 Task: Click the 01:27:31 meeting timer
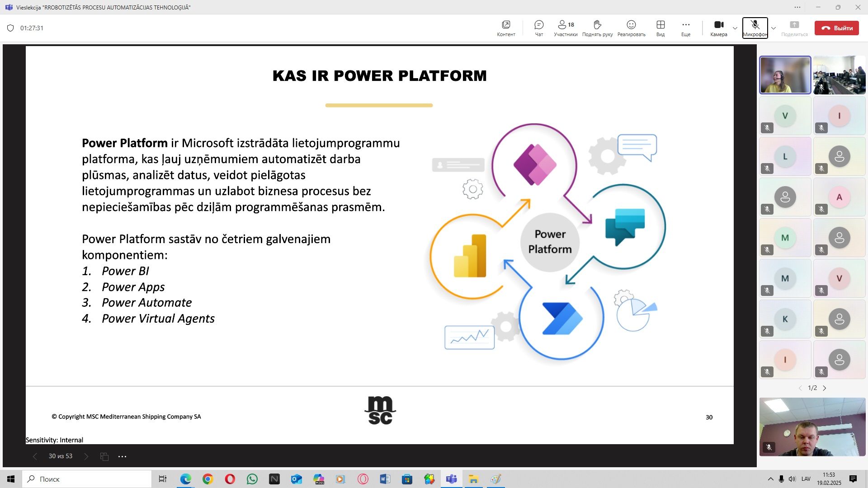click(x=32, y=28)
